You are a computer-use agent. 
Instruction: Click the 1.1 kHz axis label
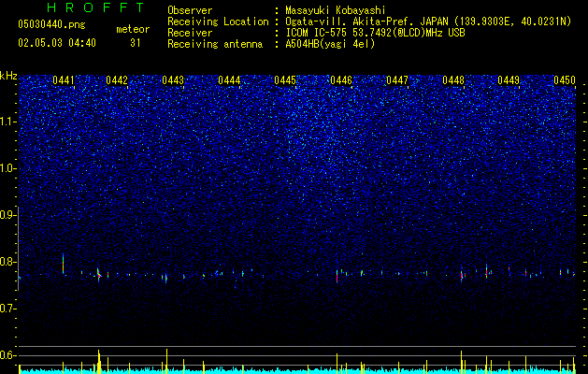coord(8,122)
